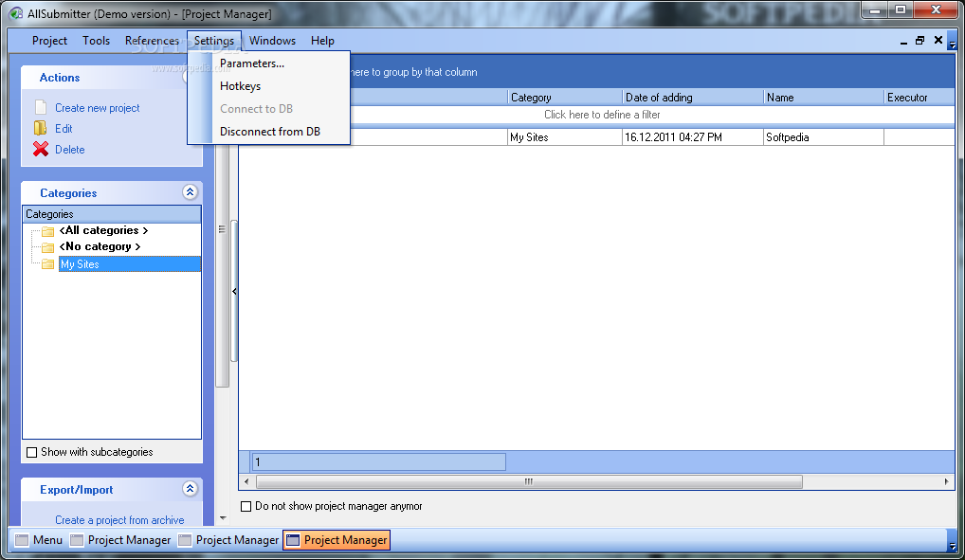
Task: Switch to the second Project Manager tab
Action: (228, 540)
